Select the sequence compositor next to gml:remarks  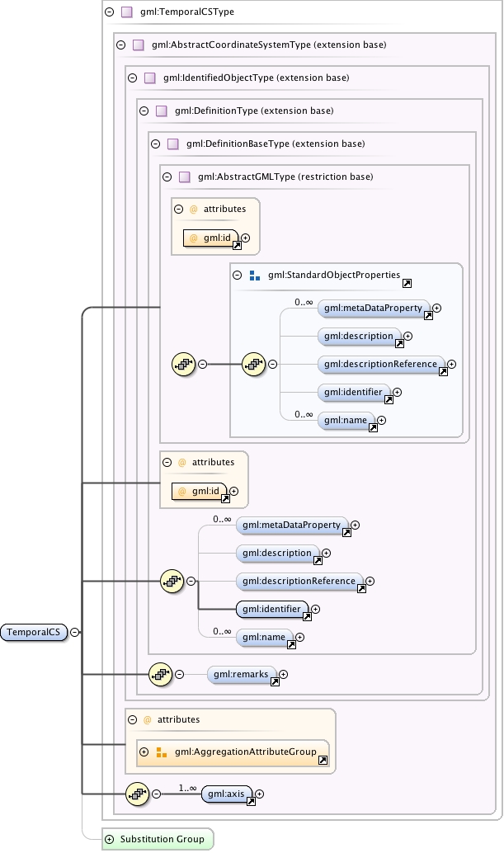[160, 675]
